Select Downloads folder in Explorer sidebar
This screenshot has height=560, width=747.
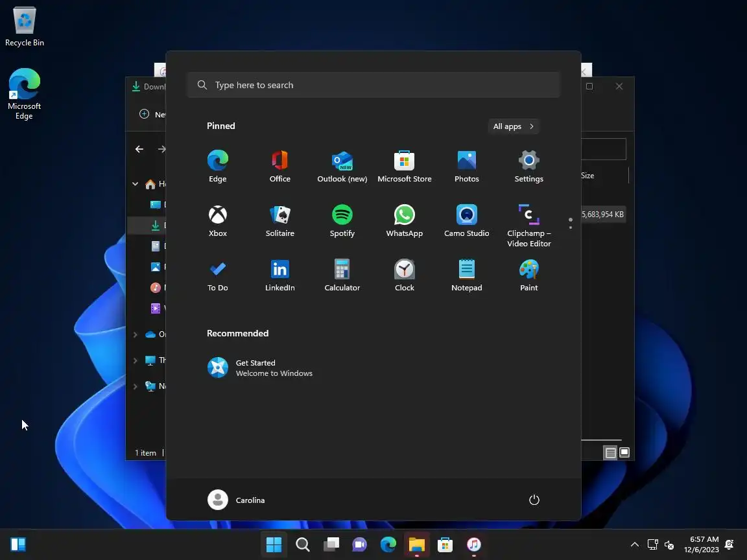click(x=147, y=226)
